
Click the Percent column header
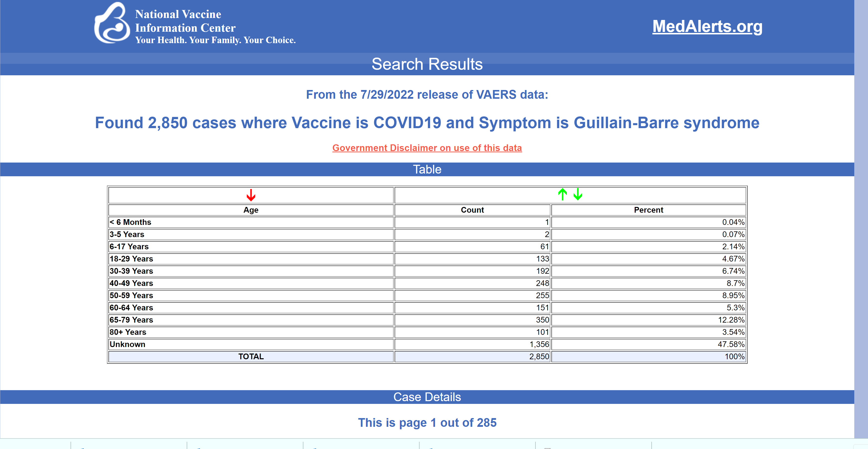pos(648,210)
